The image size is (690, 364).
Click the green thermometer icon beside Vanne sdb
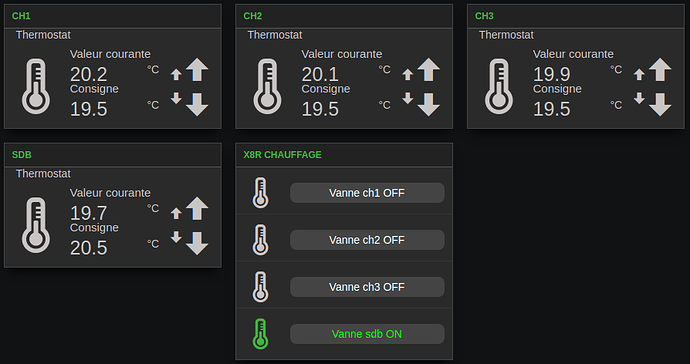pos(260,334)
